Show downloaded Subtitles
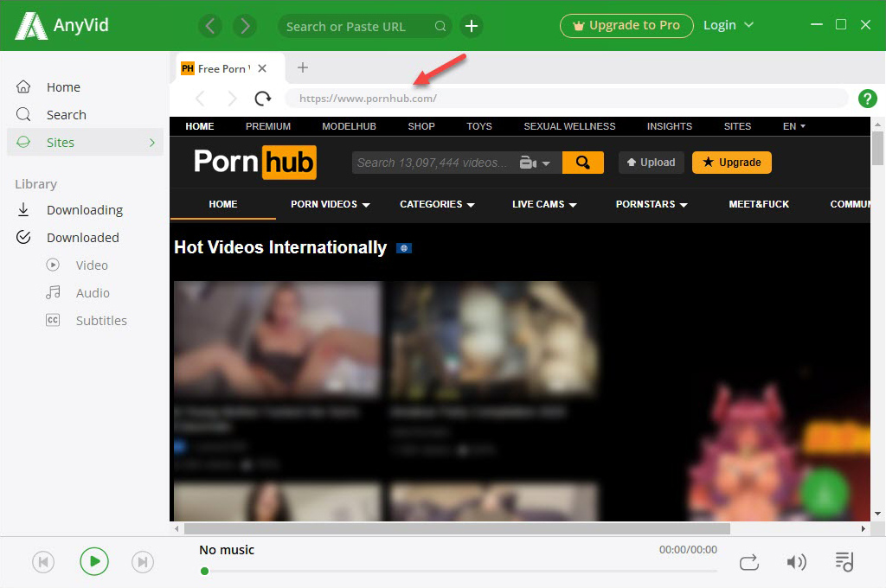 point(101,320)
